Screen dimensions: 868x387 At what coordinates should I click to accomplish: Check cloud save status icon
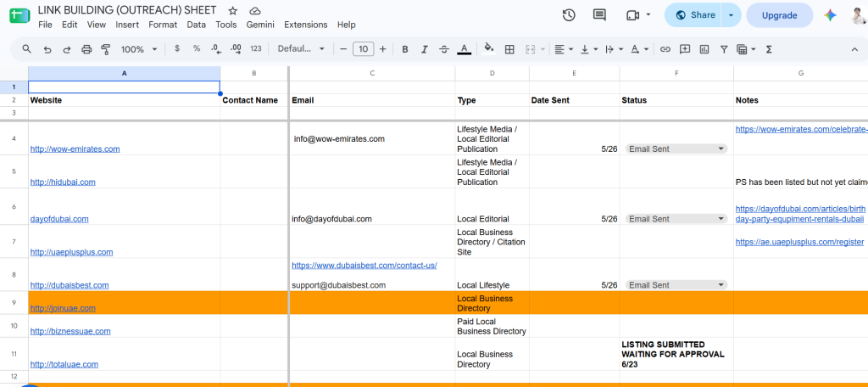[x=254, y=10]
